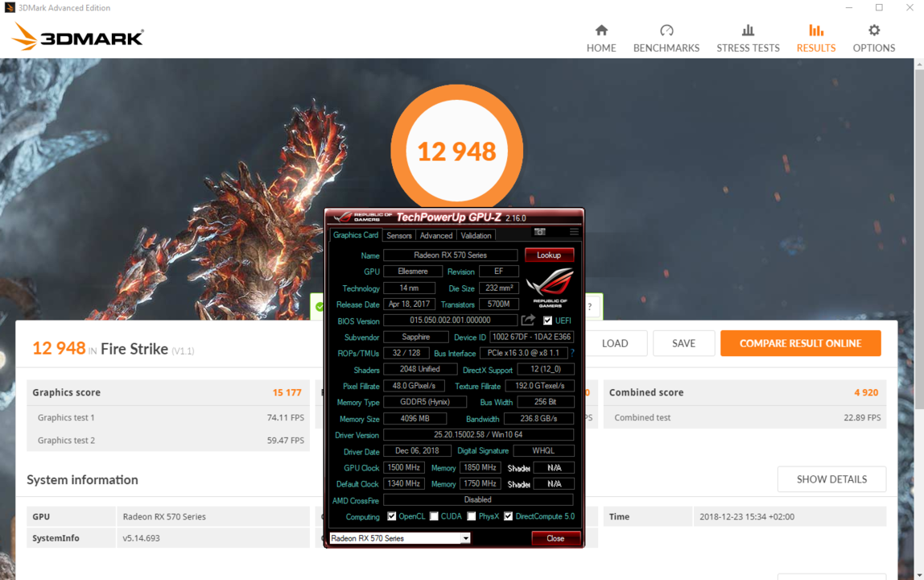The height and width of the screenshot is (580, 924).
Task: Click COMPARE RESULT ONLINE button
Action: [800, 343]
